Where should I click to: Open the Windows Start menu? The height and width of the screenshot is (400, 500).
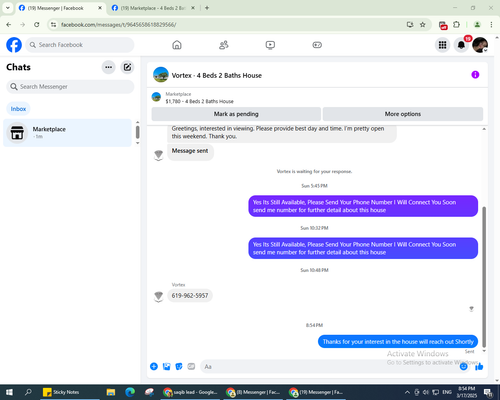9,392
